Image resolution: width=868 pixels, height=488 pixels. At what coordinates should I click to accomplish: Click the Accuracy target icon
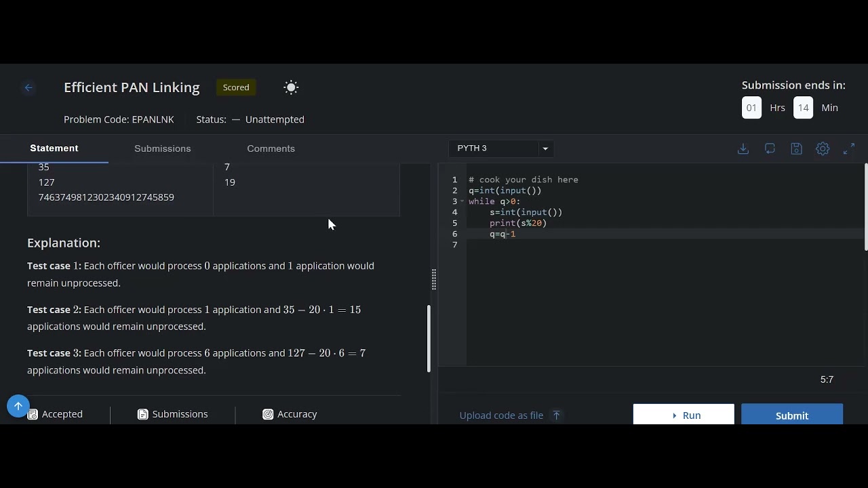point(268,414)
